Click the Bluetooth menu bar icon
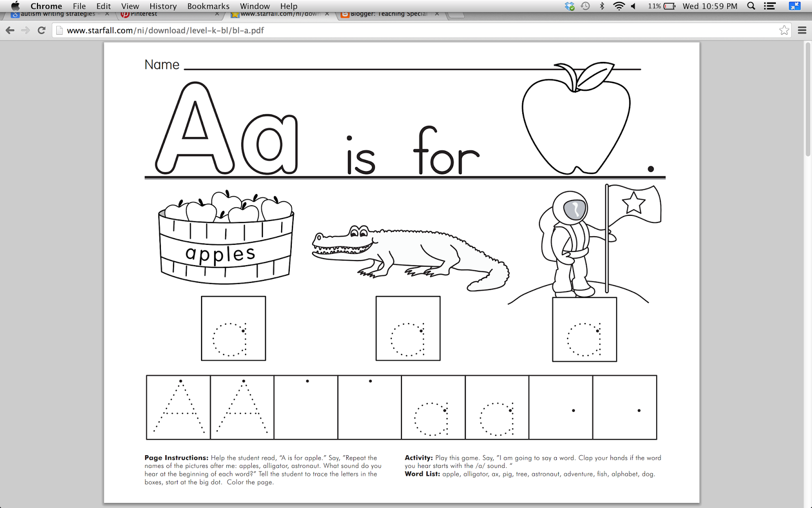Image resolution: width=812 pixels, height=508 pixels. [x=602, y=6]
